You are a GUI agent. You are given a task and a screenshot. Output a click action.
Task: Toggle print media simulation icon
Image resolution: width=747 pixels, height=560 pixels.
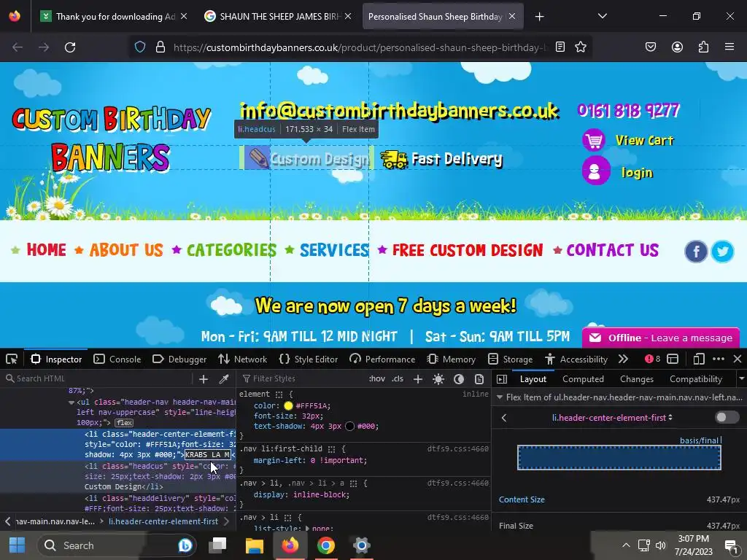(x=479, y=379)
